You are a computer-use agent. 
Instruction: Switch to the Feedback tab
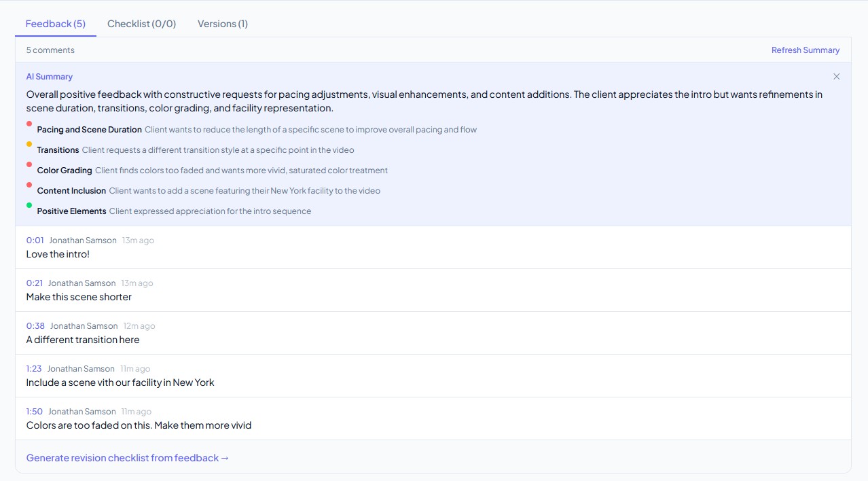(x=56, y=24)
